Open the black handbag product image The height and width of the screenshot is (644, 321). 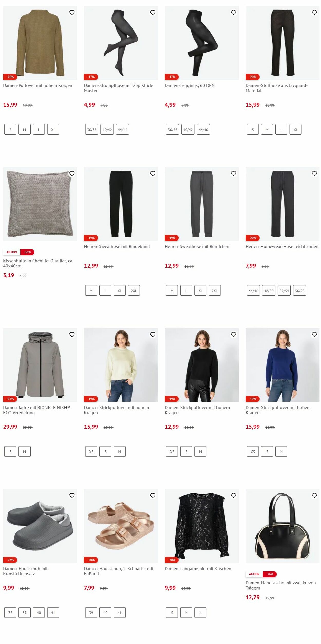[282, 526]
